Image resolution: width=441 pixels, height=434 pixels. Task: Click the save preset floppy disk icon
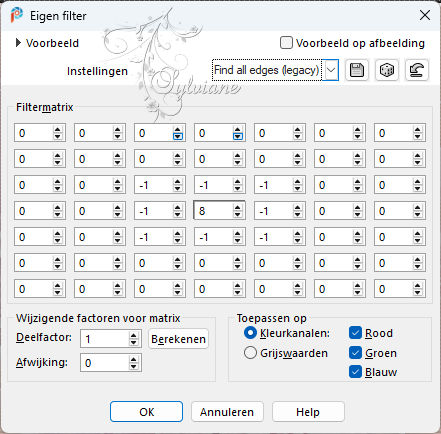[357, 70]
